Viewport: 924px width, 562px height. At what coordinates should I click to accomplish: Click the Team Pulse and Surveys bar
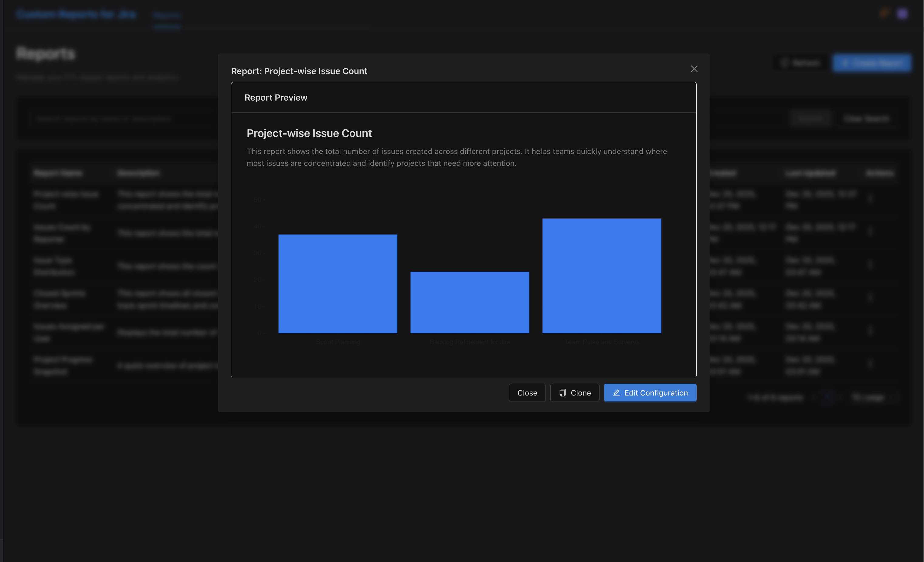click(x=602, y=276)
